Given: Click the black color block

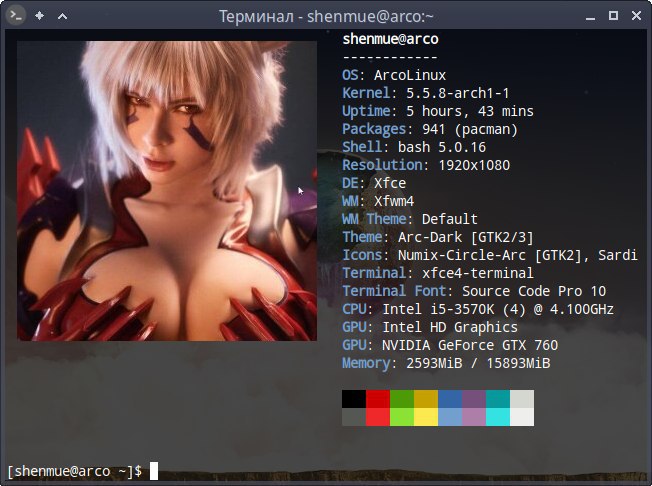Looking at the screenshot, I should [354, 399].
